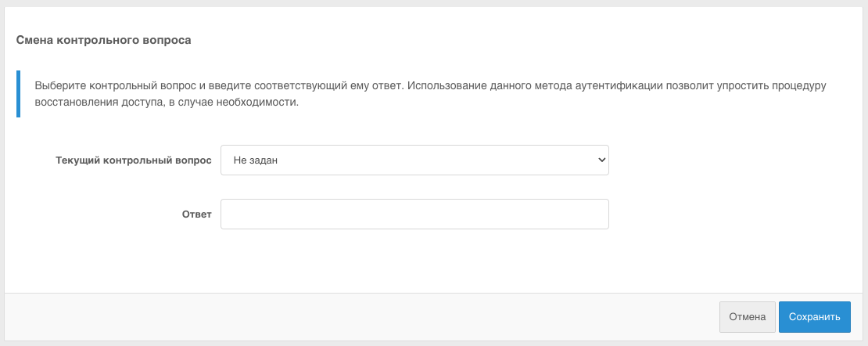
Task: Click the "Текущий контрольный вопрос" label
Action: [x=134, y=160]
